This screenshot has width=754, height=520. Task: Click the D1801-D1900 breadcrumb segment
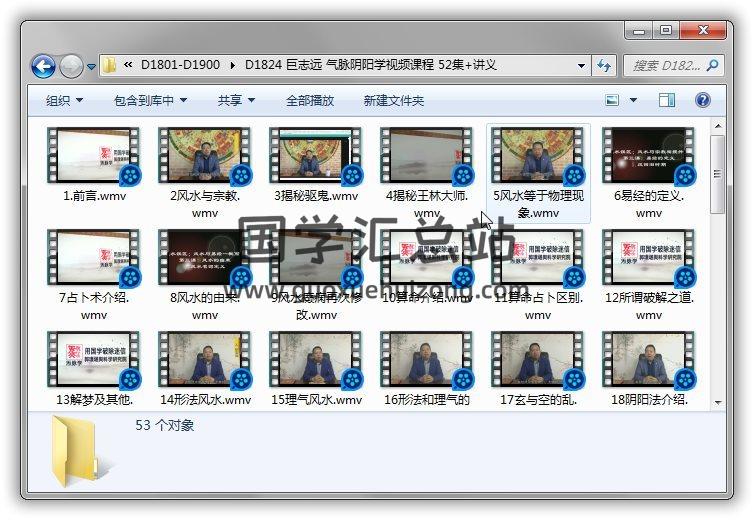pos(181,66)
